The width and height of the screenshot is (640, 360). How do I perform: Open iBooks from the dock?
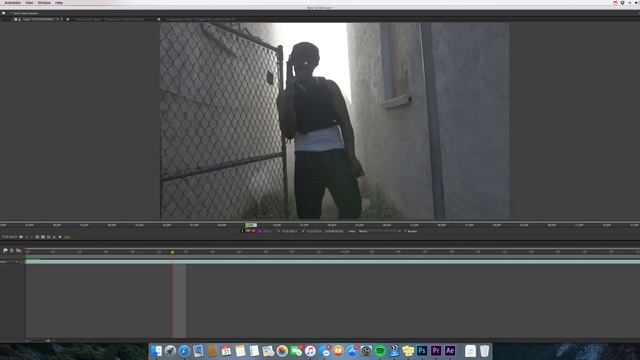tap(338, 351)
